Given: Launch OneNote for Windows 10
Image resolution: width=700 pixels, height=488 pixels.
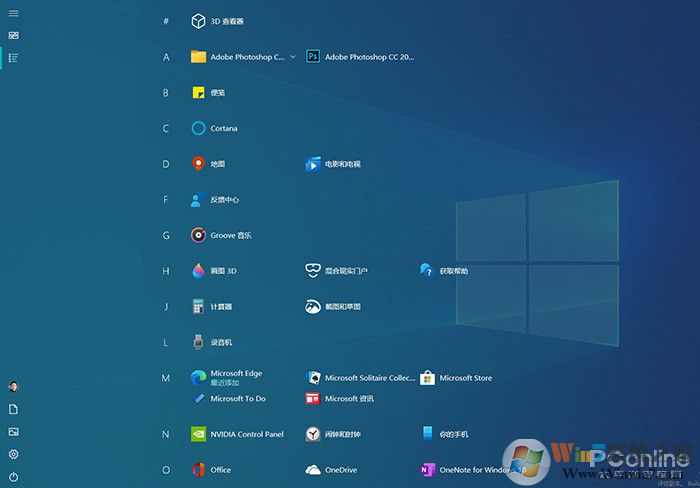Looking at the screenshot, I should (472, 469).
